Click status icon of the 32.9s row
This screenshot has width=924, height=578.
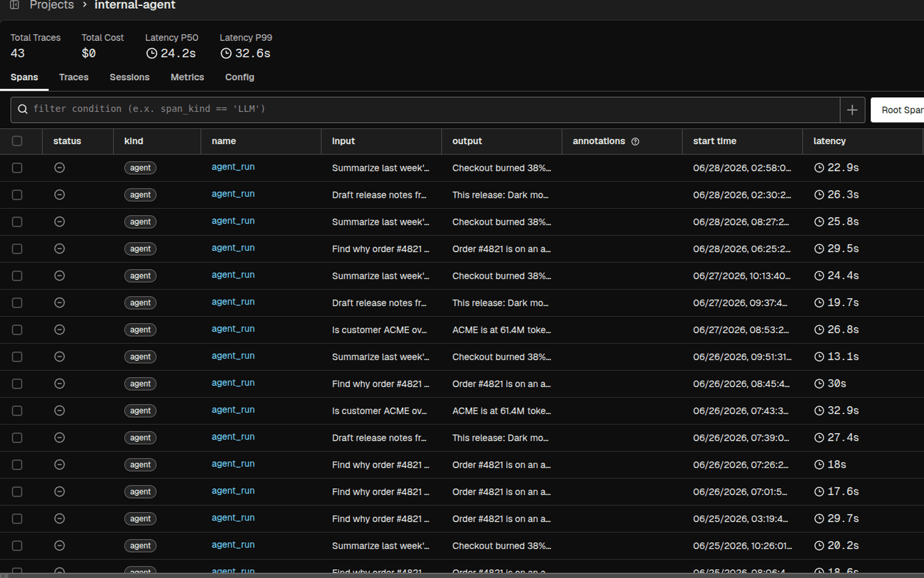coord(59,410)
